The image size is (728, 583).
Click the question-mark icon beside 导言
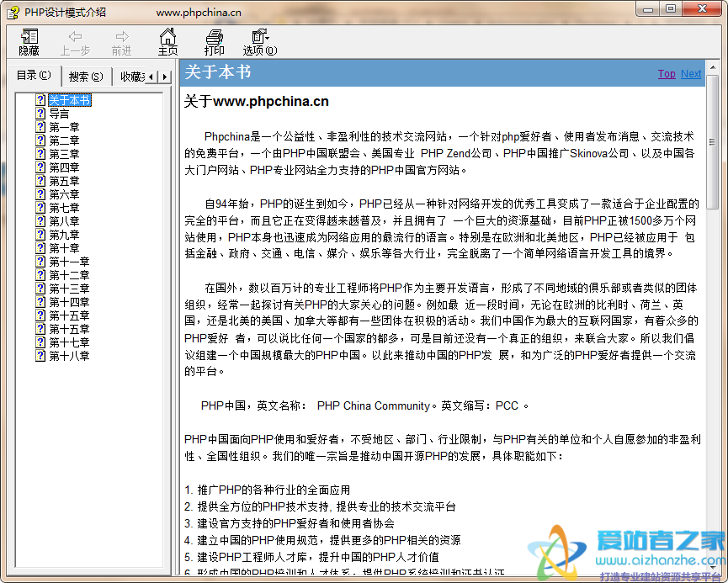coord(40,114)
